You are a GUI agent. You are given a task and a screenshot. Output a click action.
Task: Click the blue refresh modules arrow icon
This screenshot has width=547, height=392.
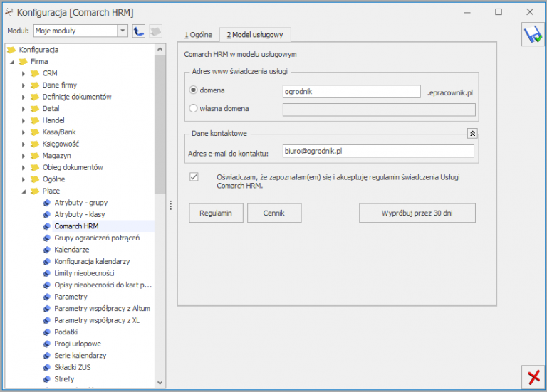click(140, 31)
